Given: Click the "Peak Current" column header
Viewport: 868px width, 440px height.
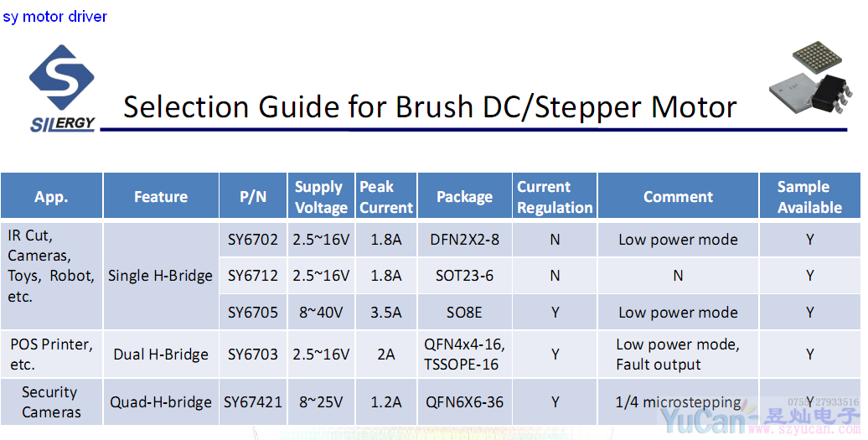Looking at the screenshot, I should (385, 197).
